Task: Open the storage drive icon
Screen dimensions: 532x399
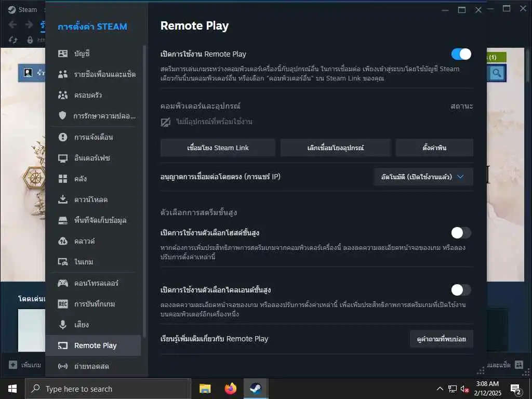Action: pyautogui.click(x=63, y=220)
